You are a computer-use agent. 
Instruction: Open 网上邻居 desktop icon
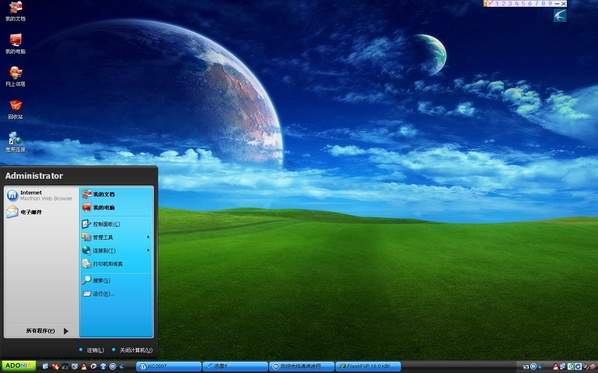[x=15, y=76]
